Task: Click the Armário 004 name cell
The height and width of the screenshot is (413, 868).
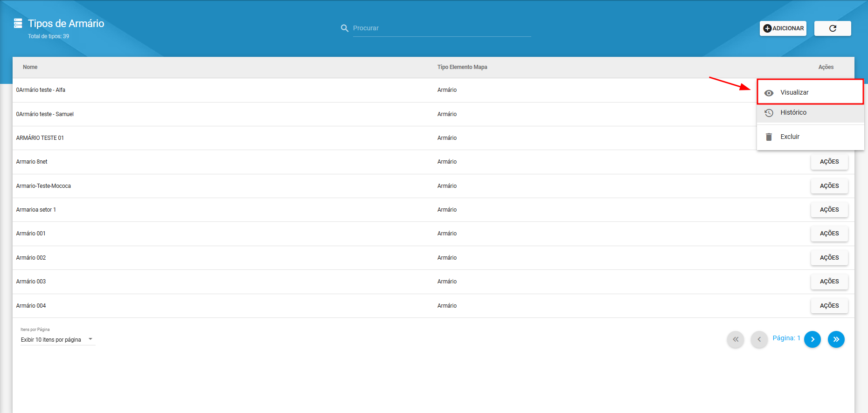Action: 31,306
